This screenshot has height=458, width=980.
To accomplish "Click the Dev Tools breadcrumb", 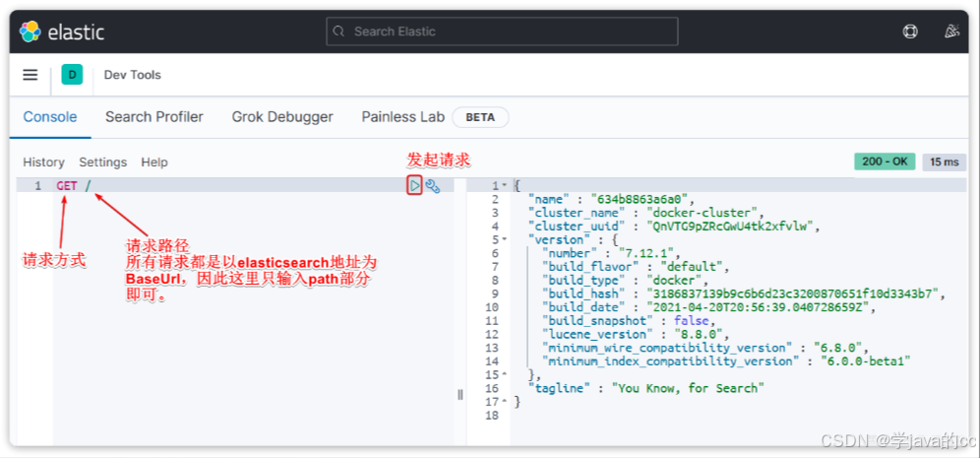I will pyautogui.click(x=133, y=75).
